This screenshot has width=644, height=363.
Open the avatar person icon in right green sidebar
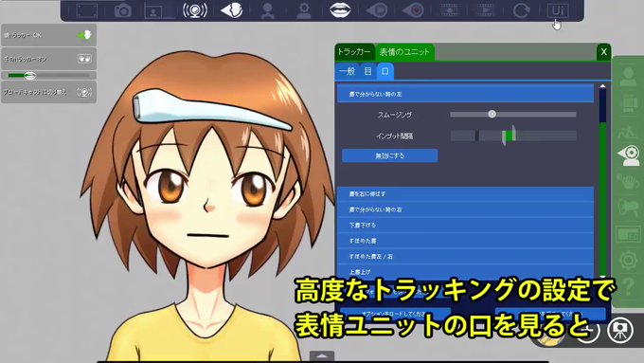pos(628,77)
